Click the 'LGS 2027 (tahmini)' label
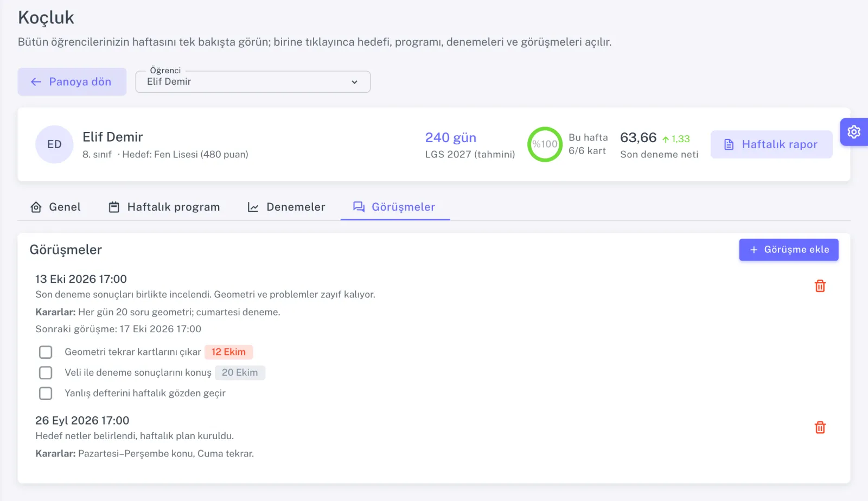The height and width of the screenshot is (501, 868). 470,154
